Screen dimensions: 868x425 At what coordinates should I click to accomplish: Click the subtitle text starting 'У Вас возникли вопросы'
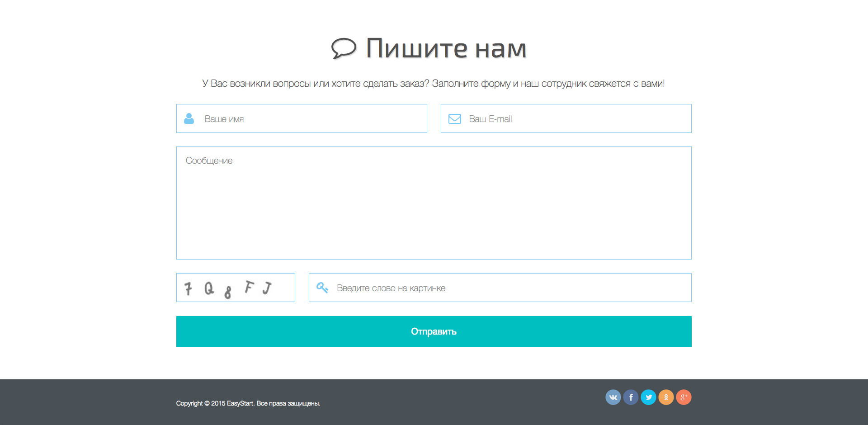click(433, 84)
